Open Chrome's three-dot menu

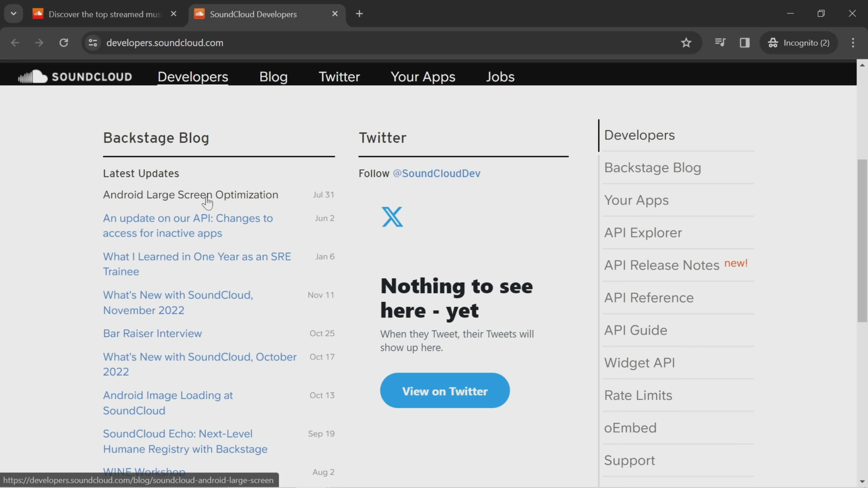click(853, 43)
